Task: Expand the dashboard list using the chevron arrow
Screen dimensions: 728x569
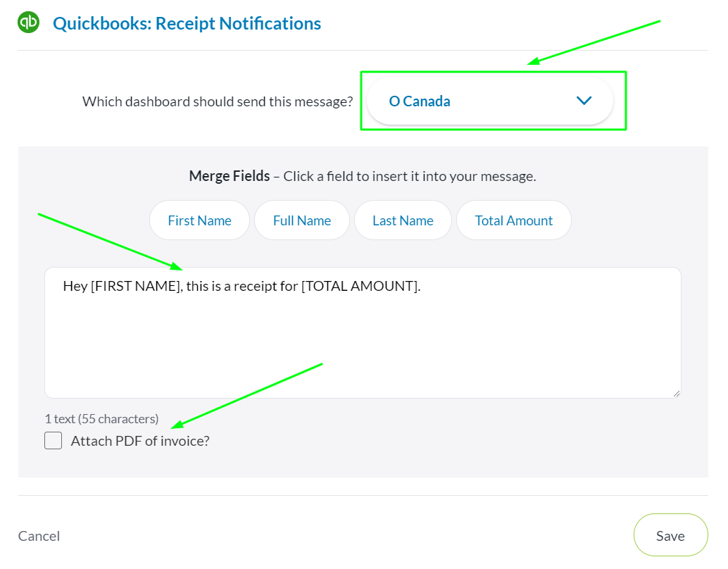Action: coord(584,100)
